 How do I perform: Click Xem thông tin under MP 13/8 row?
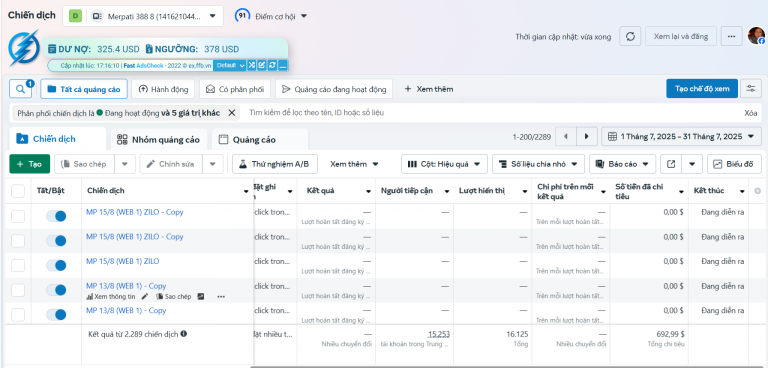pos(111,296)
